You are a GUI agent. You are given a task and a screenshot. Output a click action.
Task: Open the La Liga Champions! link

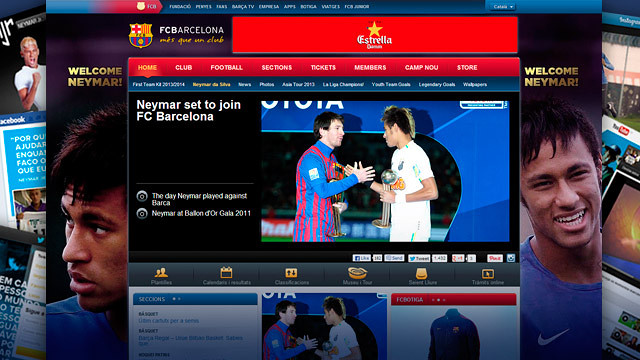(343, 84)
